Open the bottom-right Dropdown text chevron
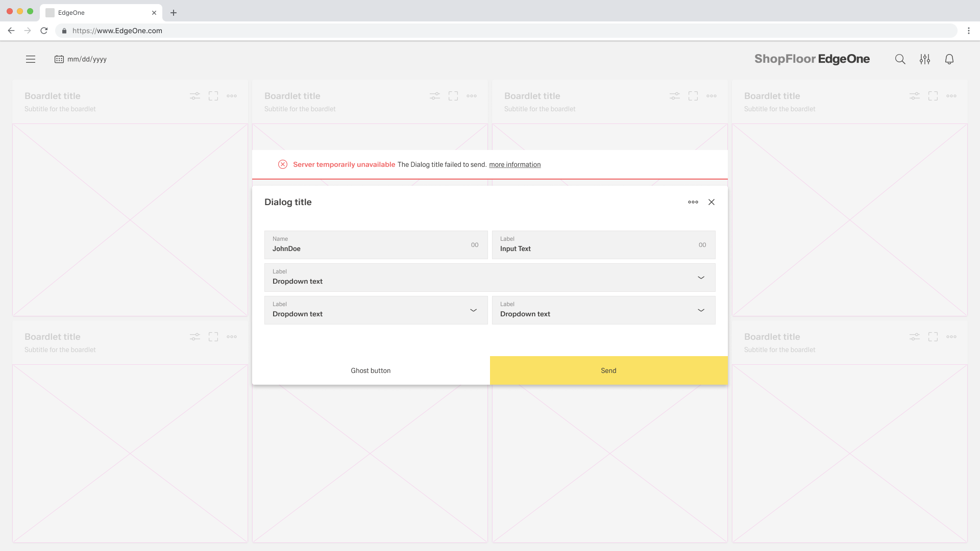 pos(701,310)
